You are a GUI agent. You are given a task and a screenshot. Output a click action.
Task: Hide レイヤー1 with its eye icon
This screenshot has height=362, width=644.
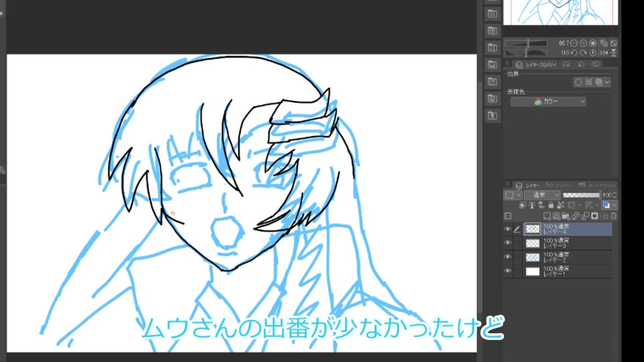click(508, 271)
